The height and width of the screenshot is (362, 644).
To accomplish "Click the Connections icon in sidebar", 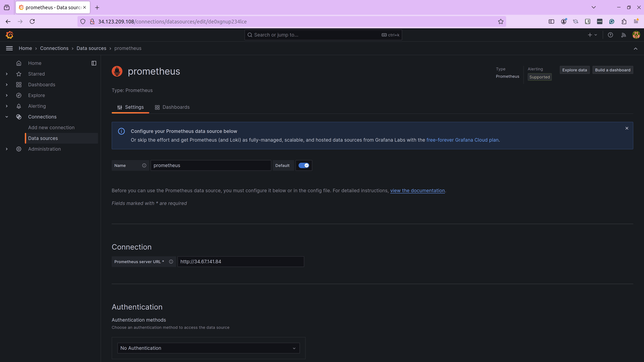I will 19,117.
